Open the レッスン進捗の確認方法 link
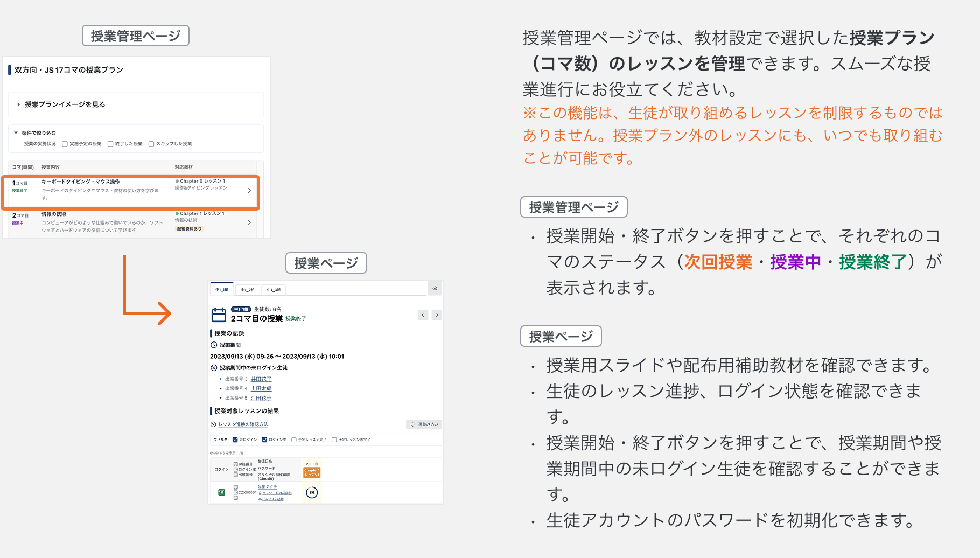Image resolution: width=980 pixels, height=558 pixels. pyautogui.click(x=243, y=424)
